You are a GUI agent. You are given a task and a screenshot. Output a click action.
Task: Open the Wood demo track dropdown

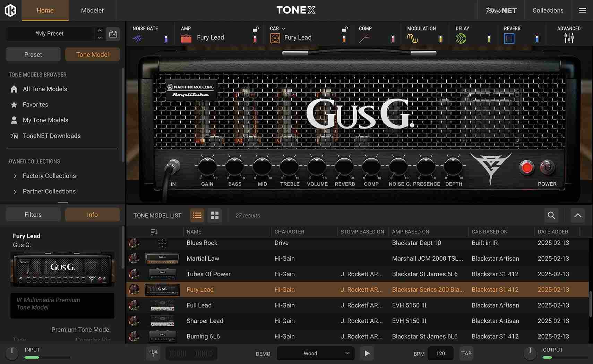(x=315, y=353)
